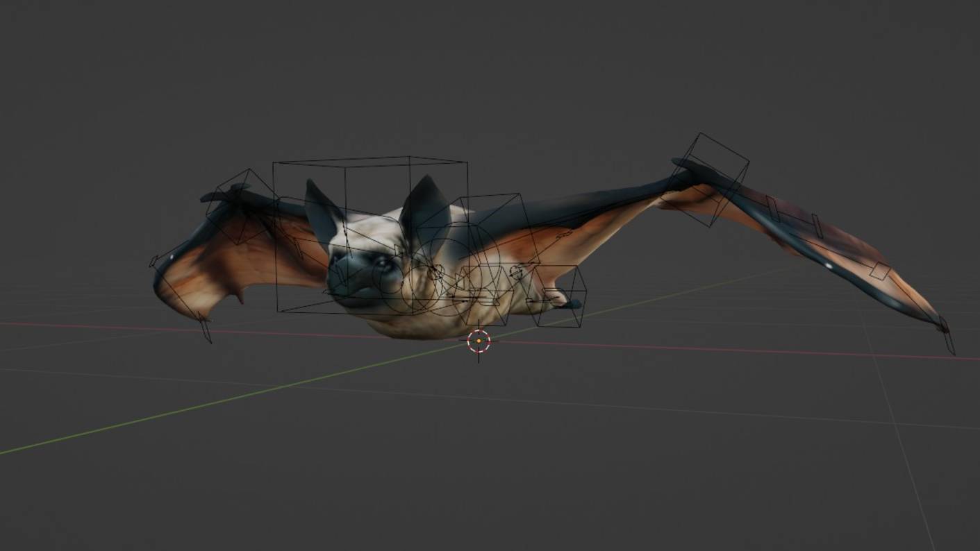
Task: Select the square control on right wing membrane
Action: [879, 271]
